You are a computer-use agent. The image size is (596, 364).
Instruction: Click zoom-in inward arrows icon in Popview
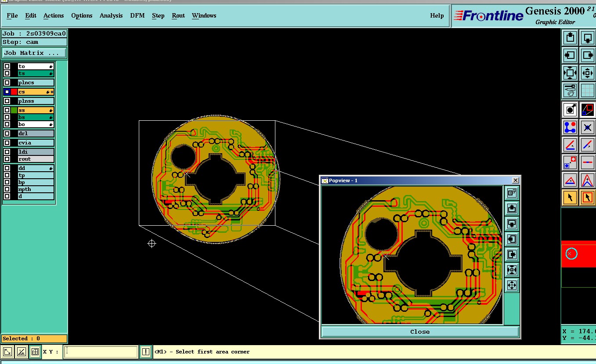coord(512,270)
